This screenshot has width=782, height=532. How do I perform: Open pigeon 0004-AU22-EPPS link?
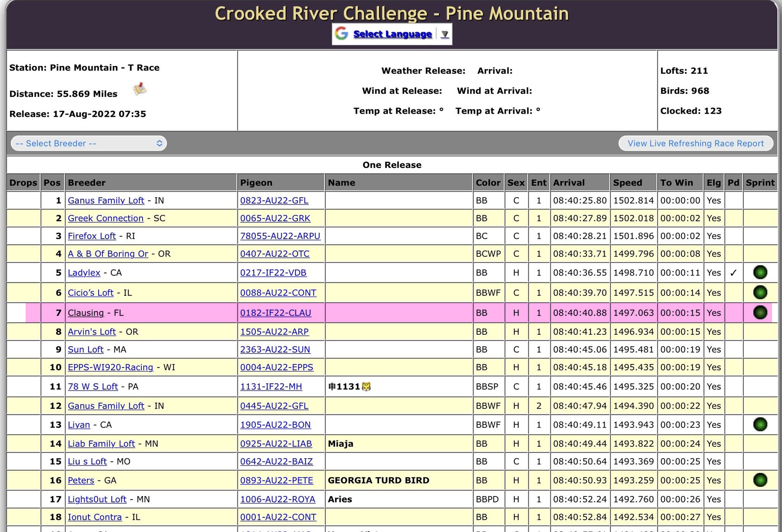point(276,367)
